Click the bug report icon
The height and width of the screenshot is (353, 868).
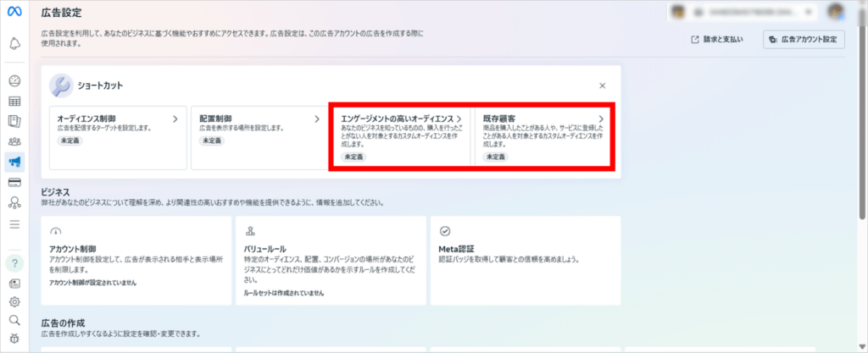coord(15,339)
